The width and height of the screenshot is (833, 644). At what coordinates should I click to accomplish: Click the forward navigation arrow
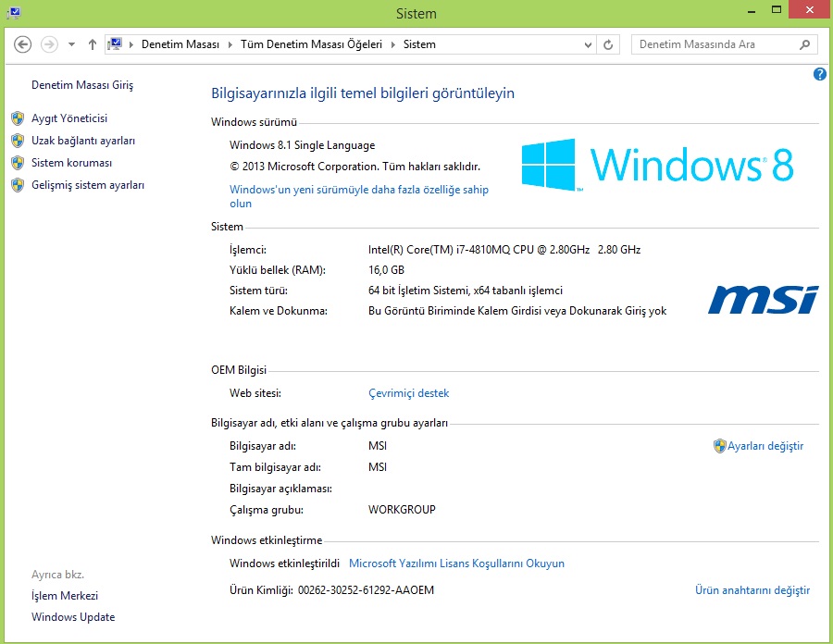[x=49, y=44]
